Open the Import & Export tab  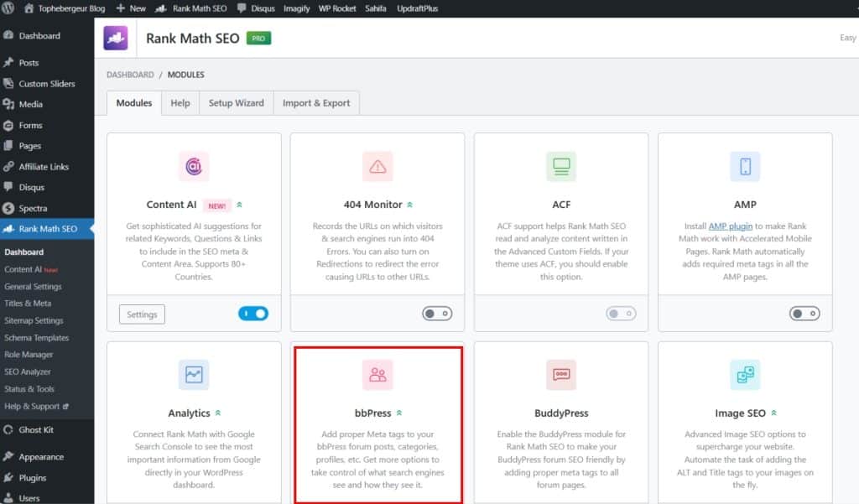click(316, 103)
